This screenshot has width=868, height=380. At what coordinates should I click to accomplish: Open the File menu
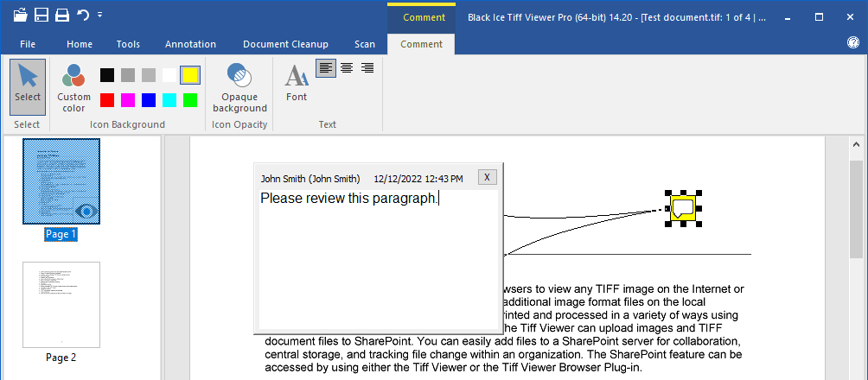[x=28, y=44]
